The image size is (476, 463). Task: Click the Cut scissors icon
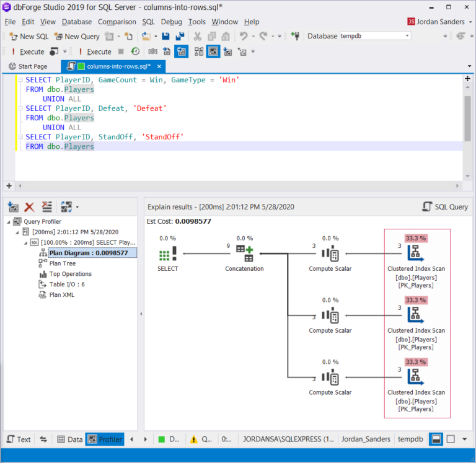(x=197, y=37)
